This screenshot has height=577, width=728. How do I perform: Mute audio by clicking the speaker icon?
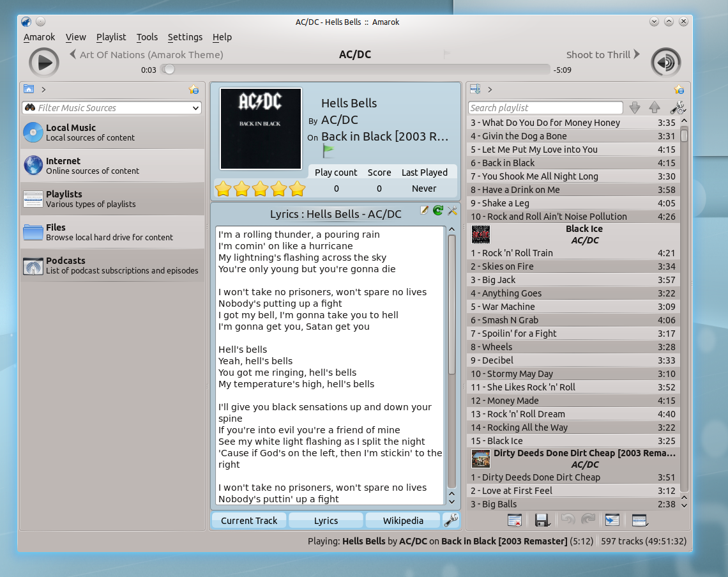coord(665,62)
